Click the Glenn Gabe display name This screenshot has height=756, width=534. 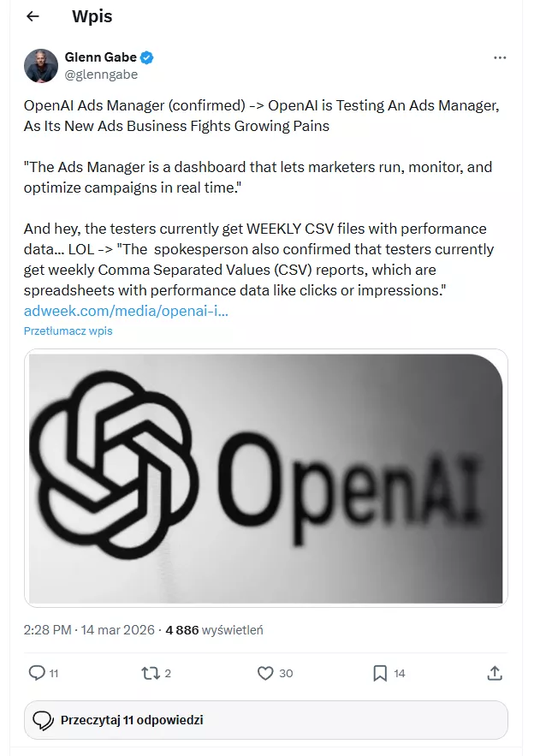(101, 57)
